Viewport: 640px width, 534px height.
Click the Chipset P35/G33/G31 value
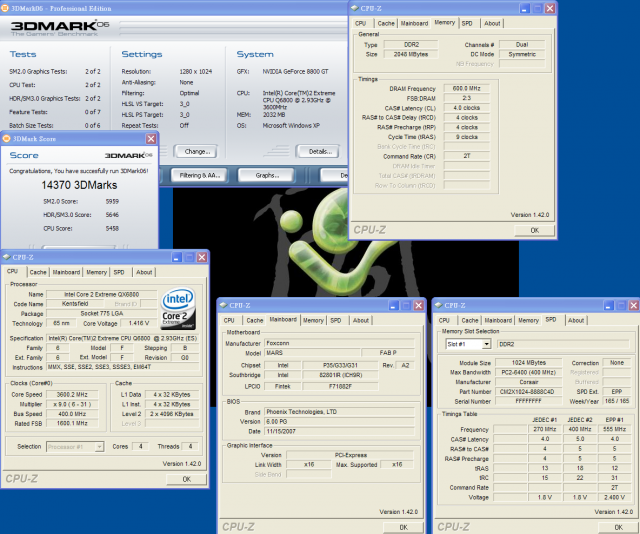tap(340, 365)
